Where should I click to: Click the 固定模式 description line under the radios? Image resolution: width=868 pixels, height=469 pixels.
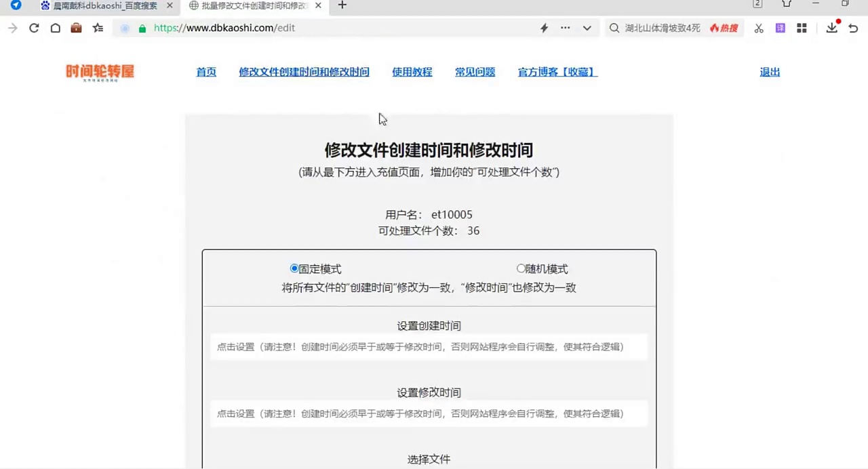pos(429,287)
